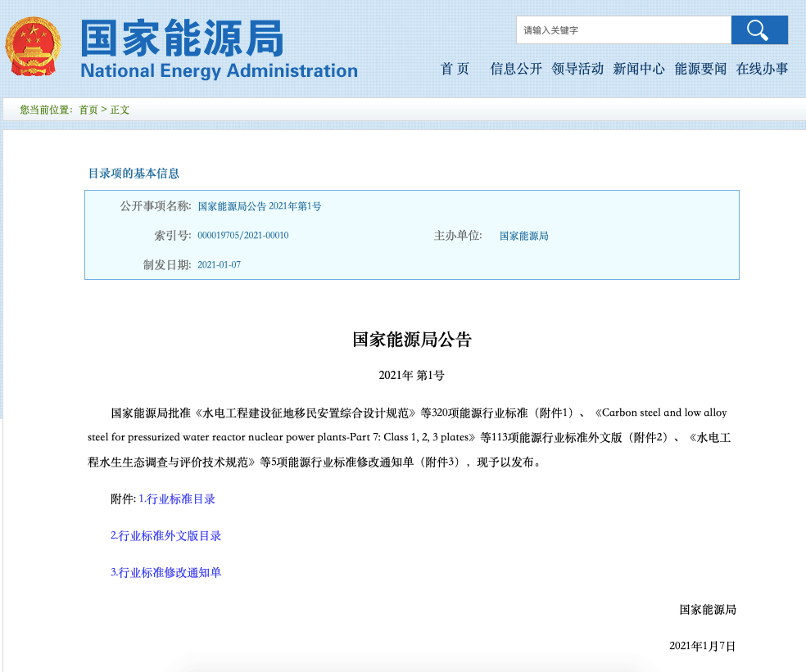Click the 公开事项名称 label
The image size is (806, 672).
click(156, 206)
